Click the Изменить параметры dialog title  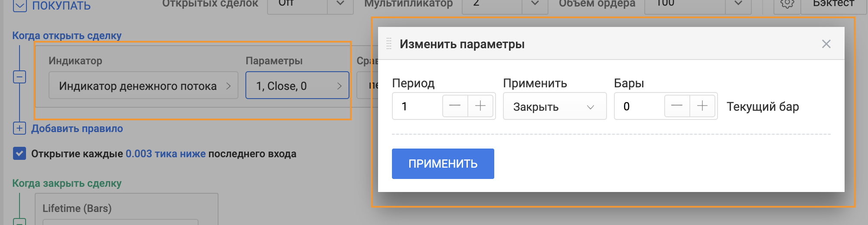pos(462,44)
